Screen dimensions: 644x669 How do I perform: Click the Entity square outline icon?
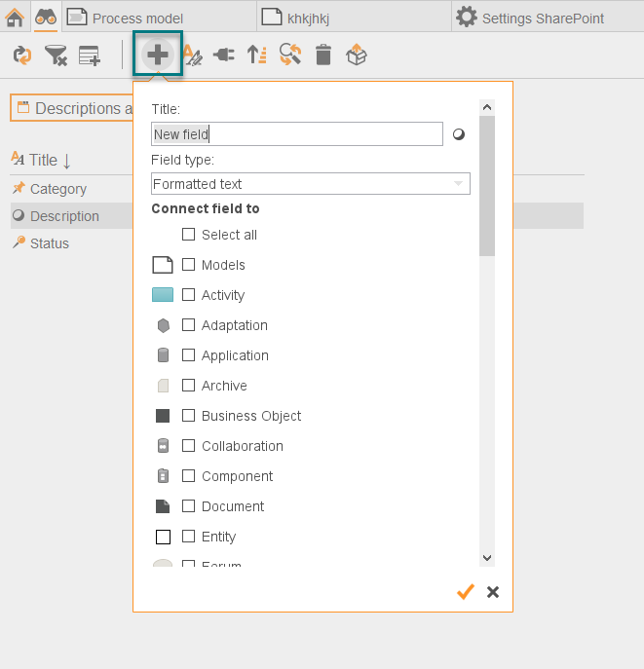coord(163,537)
